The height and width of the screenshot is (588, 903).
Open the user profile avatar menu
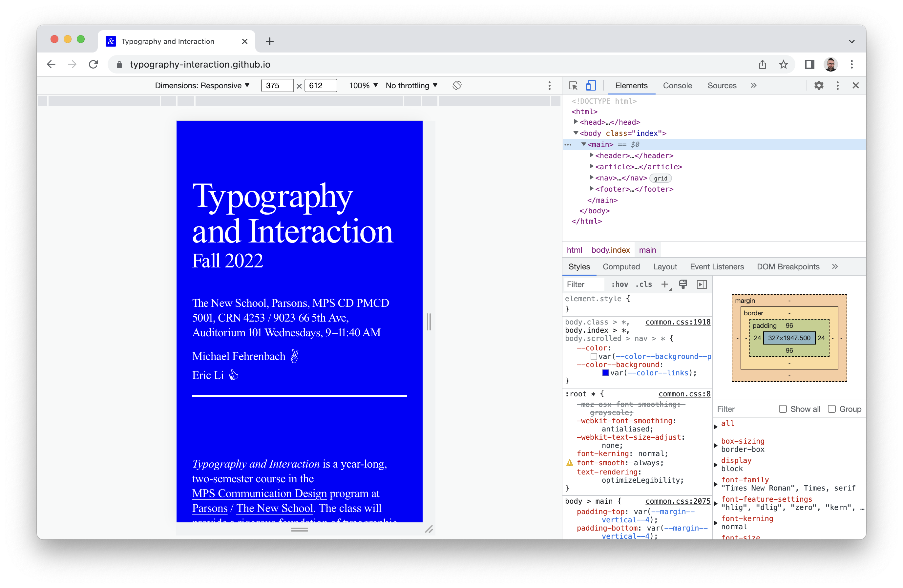(830, 65)
